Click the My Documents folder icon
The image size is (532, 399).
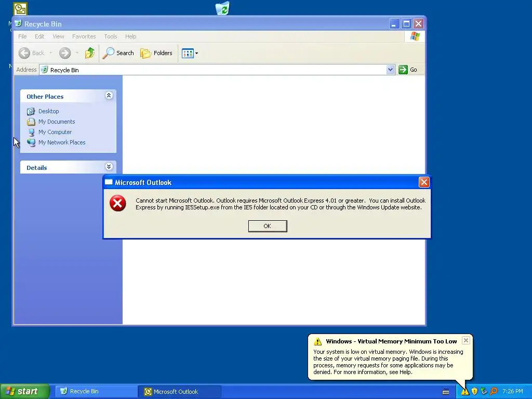click(31, 122)
